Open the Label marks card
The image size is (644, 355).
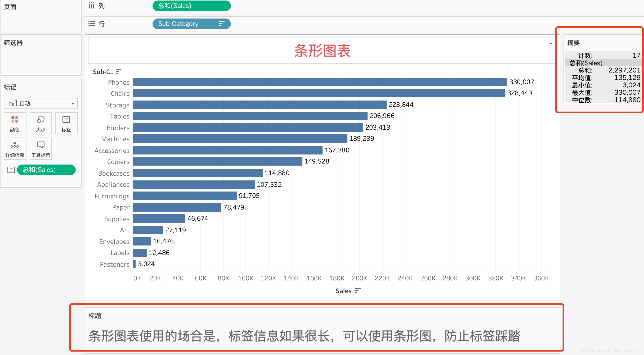tap(66, 123)
